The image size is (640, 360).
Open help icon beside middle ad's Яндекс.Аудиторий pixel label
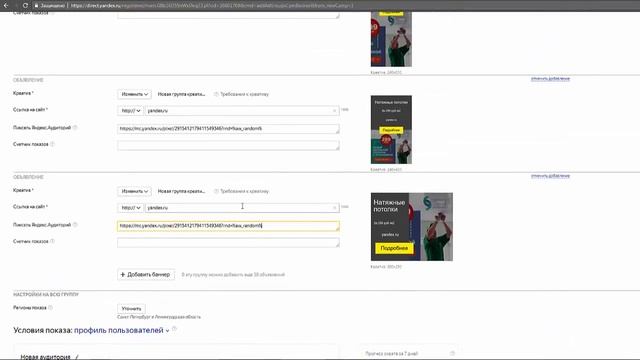(75, 128)
